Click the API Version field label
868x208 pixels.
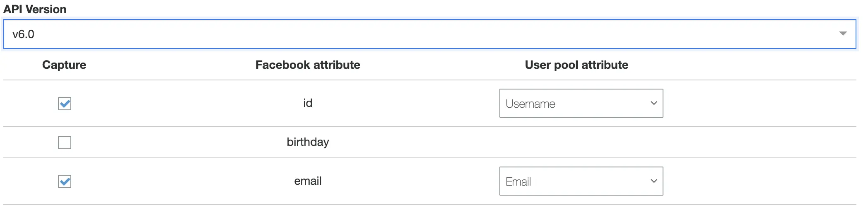click(x=35, y=9)
